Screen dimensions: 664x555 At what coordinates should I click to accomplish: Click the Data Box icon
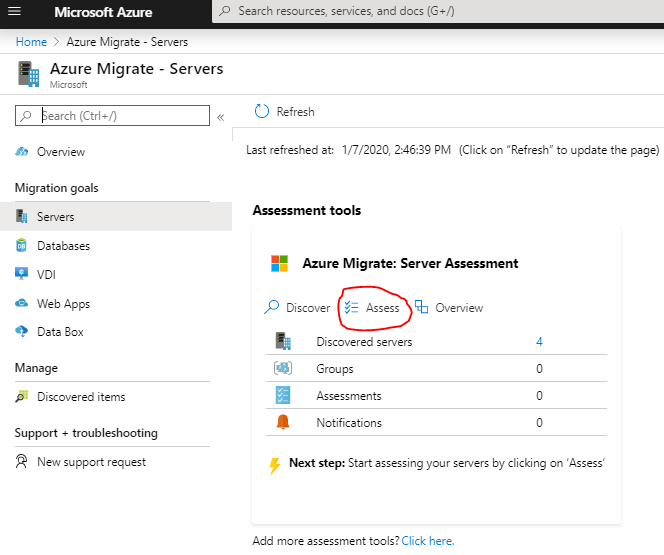tap(21, 331)
